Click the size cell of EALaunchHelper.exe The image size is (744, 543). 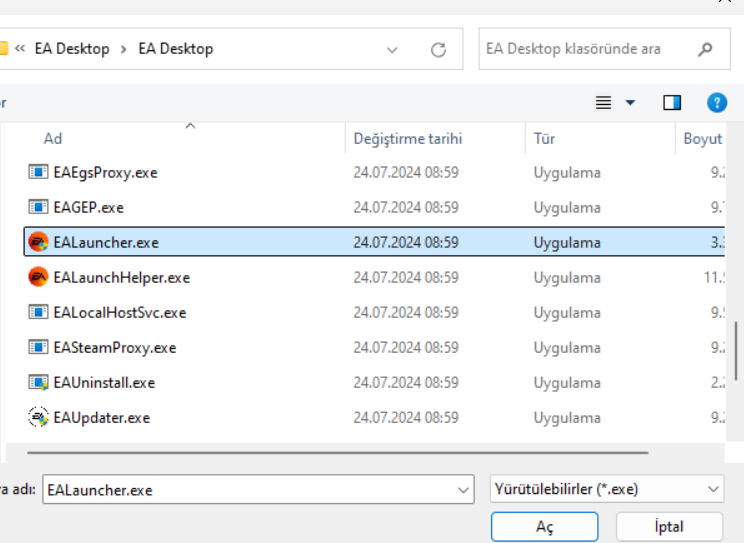click(714, 278)
